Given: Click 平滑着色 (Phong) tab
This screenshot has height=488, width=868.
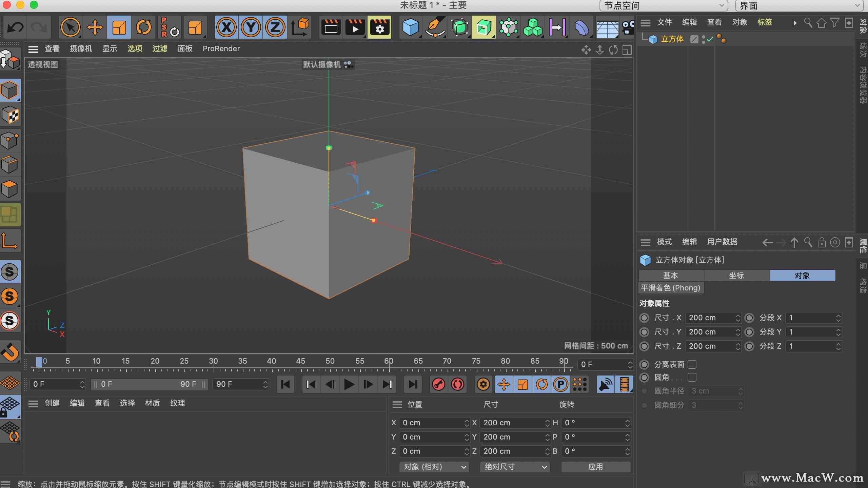Looking at the screenshot, I should 671,288.
